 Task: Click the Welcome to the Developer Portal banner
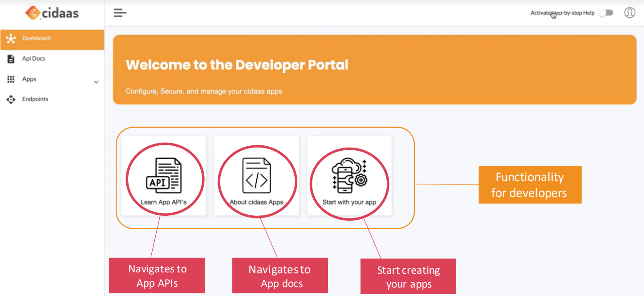pyautogui.click(x=373, y=69)
